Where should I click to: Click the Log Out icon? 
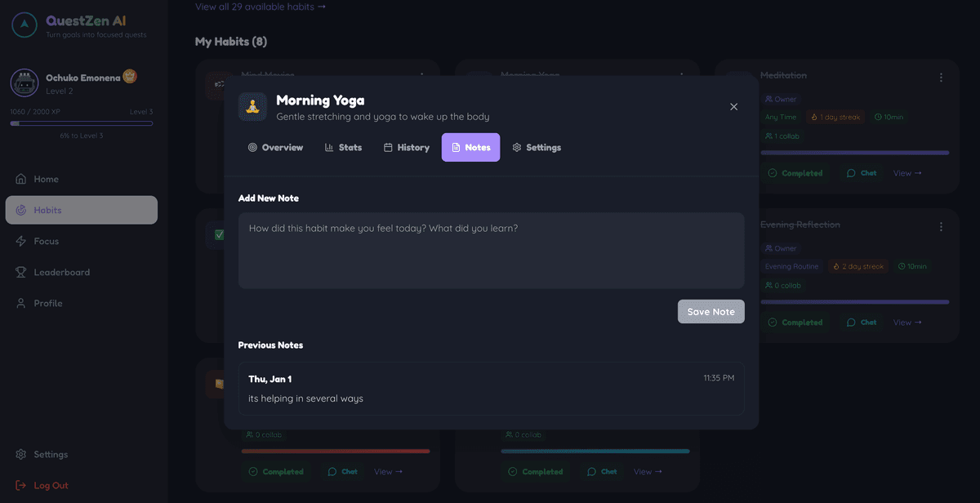20,485
